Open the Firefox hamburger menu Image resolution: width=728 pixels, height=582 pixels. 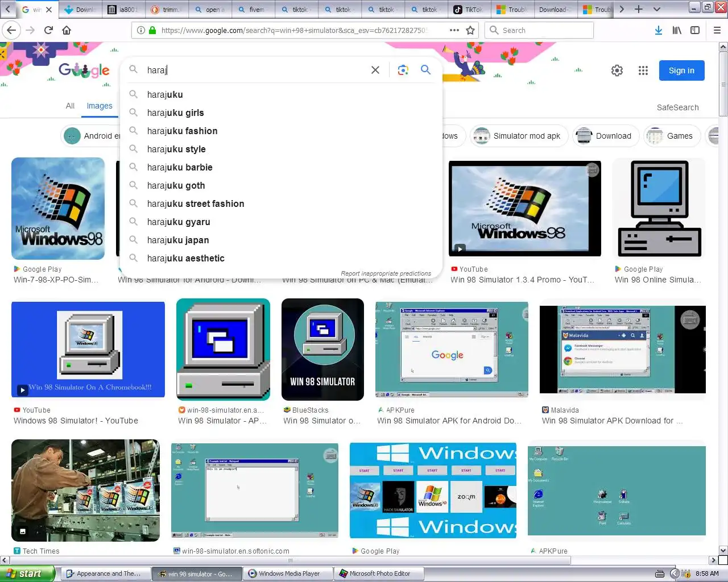[x=717, y=30]
